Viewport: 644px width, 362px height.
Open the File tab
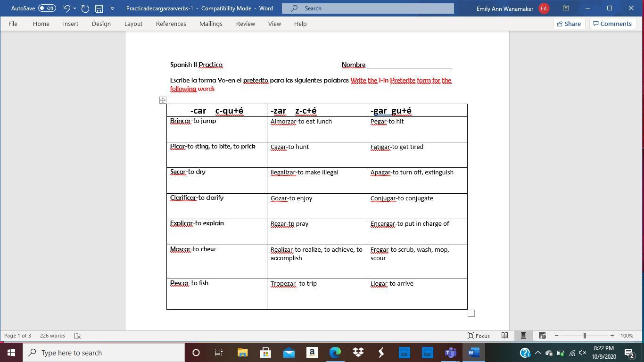13,24
